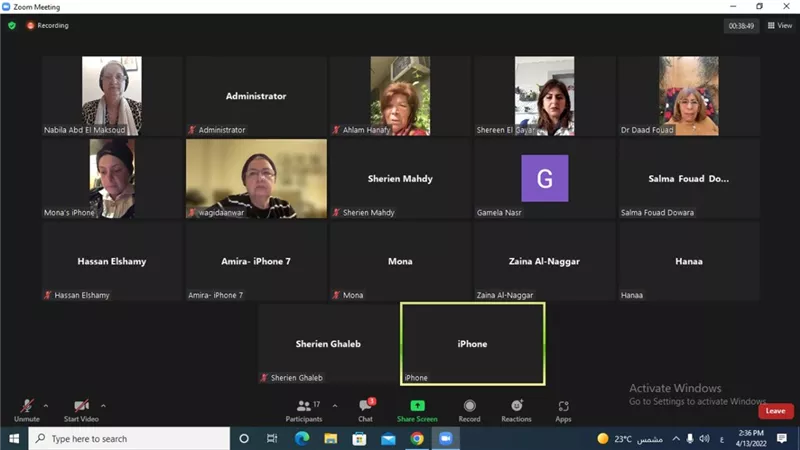Image resolution: width=800 pixels, height=450 pixels.
Task: Open video options arrow next to Start Video
Action: (x=103, y=406)
